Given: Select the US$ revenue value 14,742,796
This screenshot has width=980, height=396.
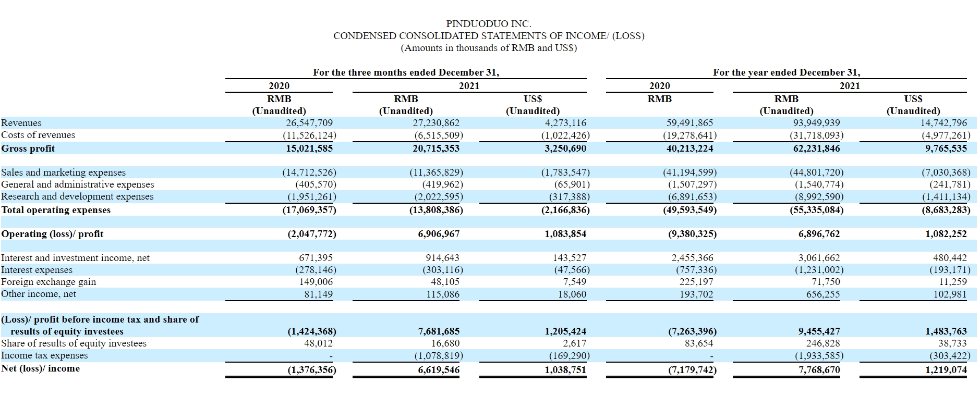Looking at the screenshot, I should [x=943, y=123].
